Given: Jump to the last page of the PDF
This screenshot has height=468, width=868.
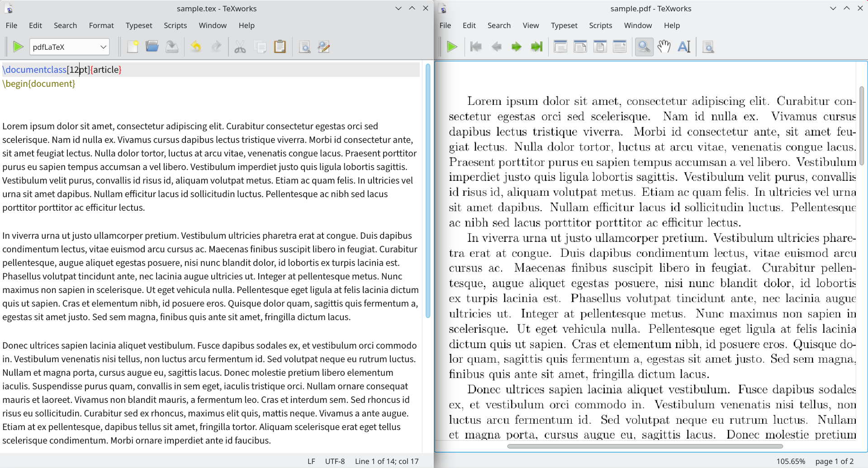Looking at the screenshot, I should (x=536, y=47).
